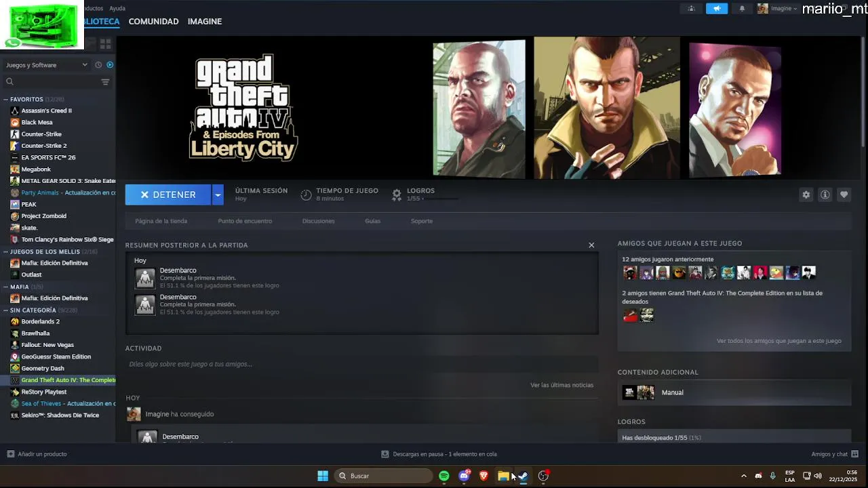Show hidden system tray icons chevron
The height and width of the screenshot is (488, 868).
(x=743, y=476)
